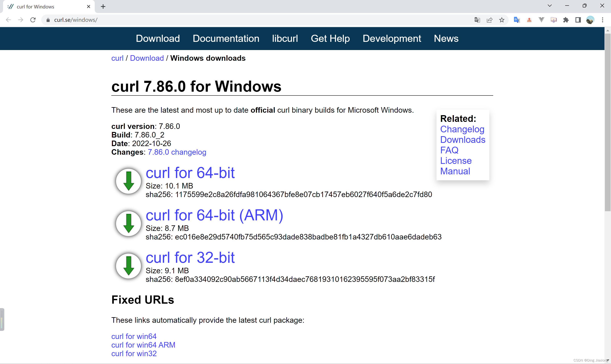Image resolution: width=611 pixels, height=364 pixels.
Task: Click the 32-bit sha256 hash text
Action: click(290, 279)
